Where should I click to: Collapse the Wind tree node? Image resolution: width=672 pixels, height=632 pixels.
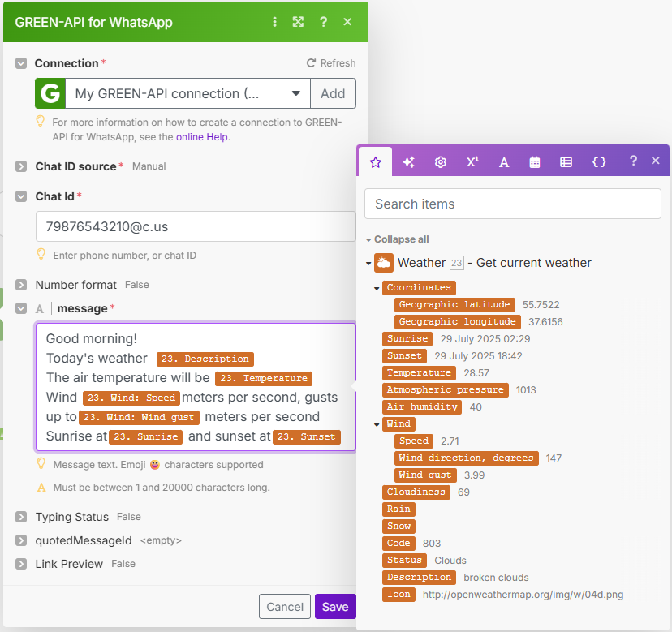(377, 424)
